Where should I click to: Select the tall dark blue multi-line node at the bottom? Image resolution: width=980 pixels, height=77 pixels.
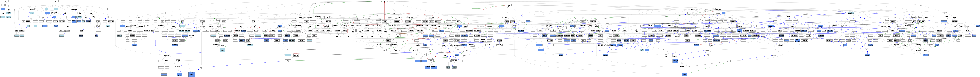[192, 74]
